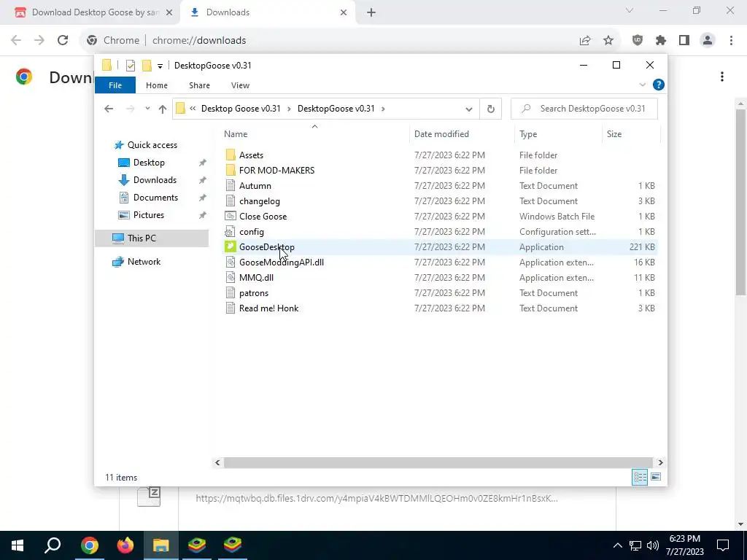Switch to large icons view layout
The height and width of the screenshot is (560, 747).
click(656, 477)
